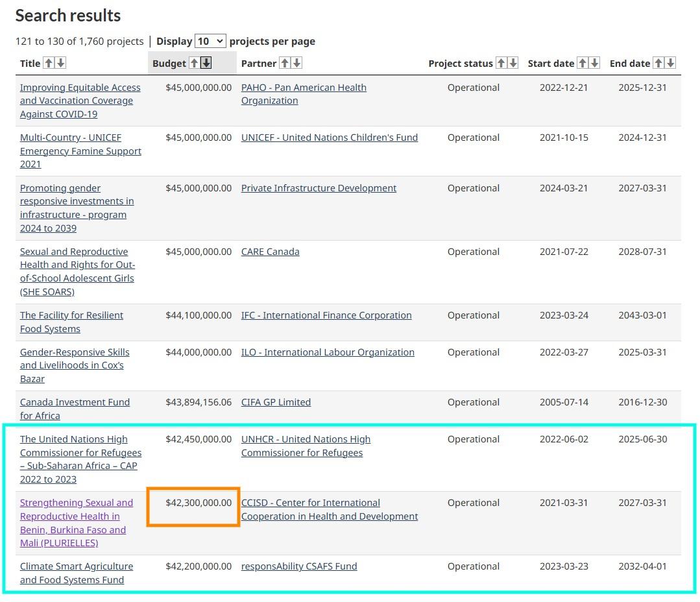Sort Budget column ascending
This screenshot has height=602, width=700.
pos(194,63)
